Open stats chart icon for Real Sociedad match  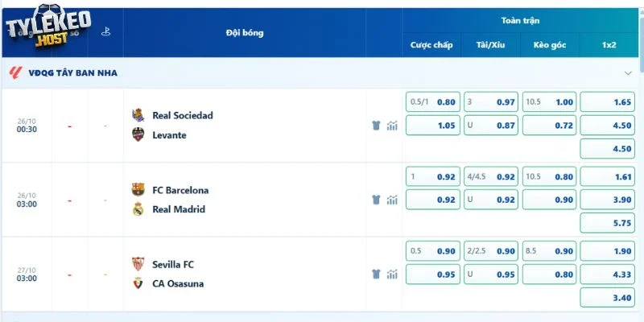392,126
